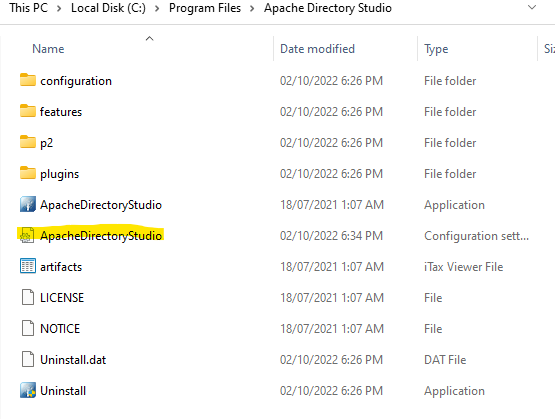Click the p2 folder icon
Screen dimensions: 555x419
pos(28,142)
